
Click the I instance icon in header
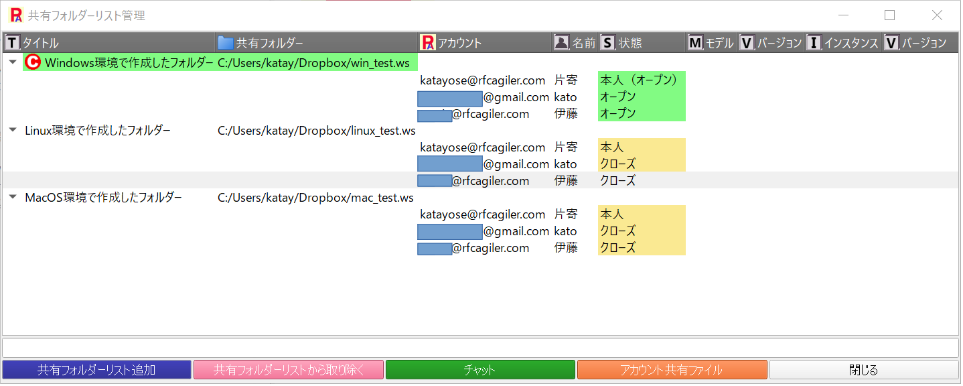[814, 43]
